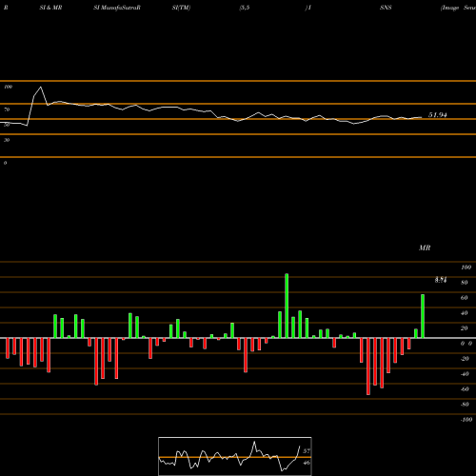Image resolution: width=476 pixels, height=476 pixels.
Task: Click the RSI axis label 30
Action: point(7,140)
